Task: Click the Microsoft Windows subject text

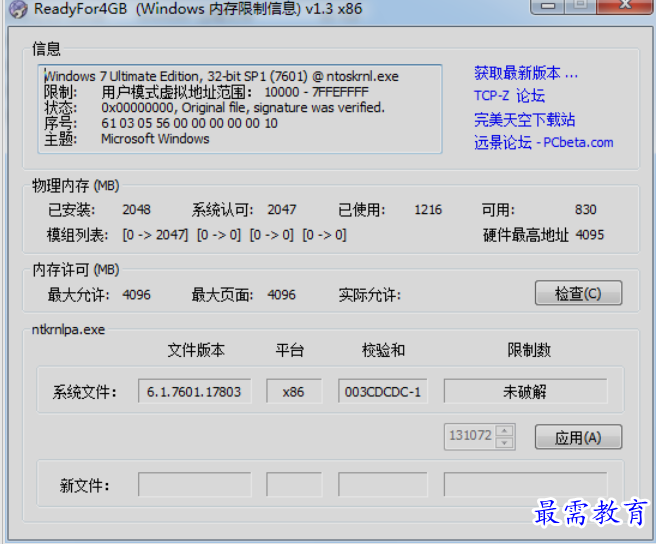Action: (x=155, y=139)
